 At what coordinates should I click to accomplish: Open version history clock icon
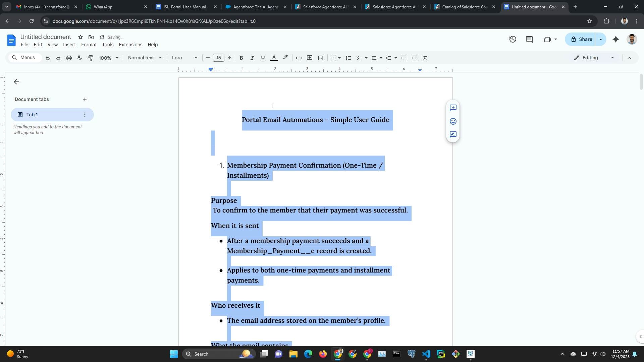(513, 39)
